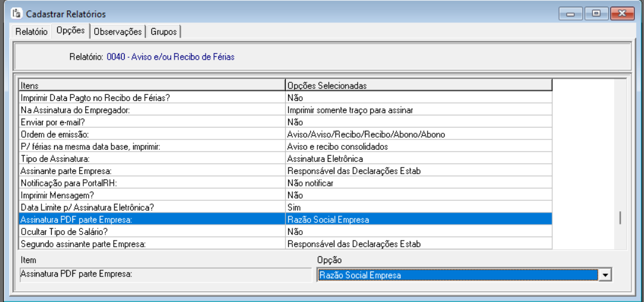The height and width of the screenshot is (302, 644).
Task: Click the Itens column header
Action: pyautogui.click(x=152, y=85)
